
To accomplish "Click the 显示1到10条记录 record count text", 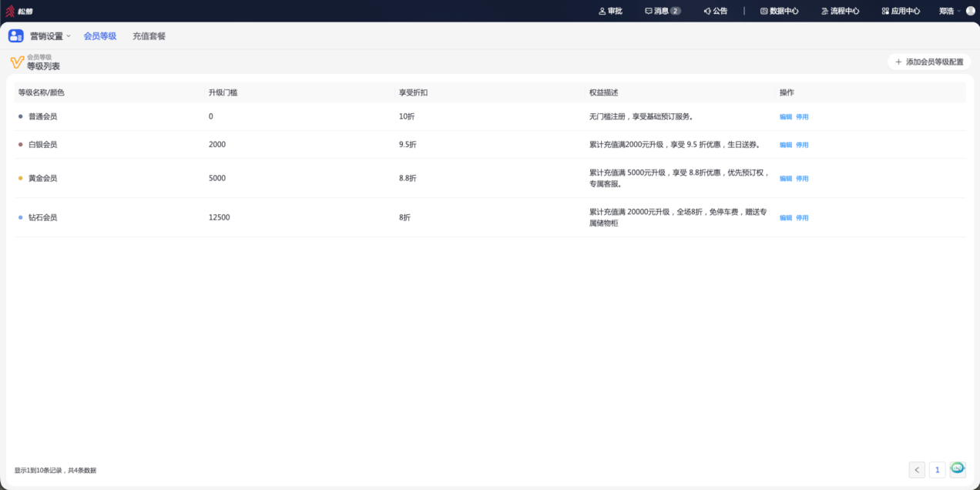I will (x=55, y=470).
